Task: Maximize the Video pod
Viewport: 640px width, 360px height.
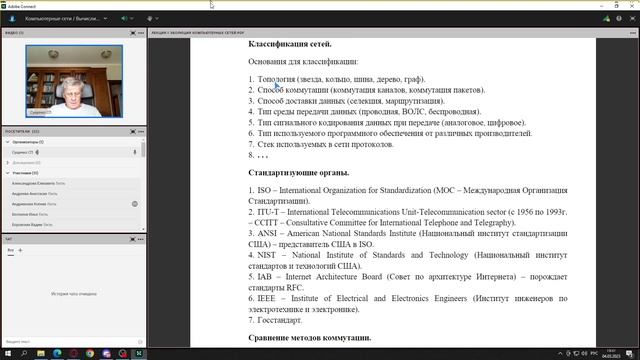Action: click(x=133, y=33)
